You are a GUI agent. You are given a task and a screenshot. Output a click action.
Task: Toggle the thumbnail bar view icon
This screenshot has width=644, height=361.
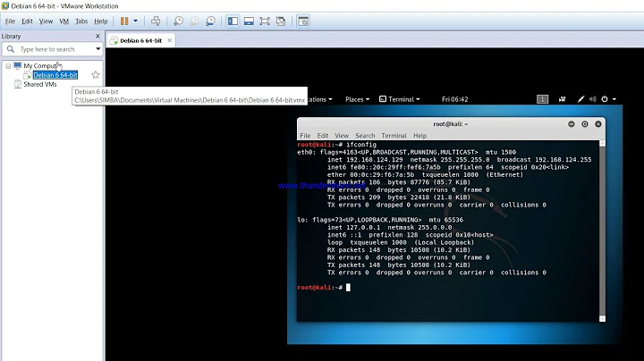tap(249, 21)
